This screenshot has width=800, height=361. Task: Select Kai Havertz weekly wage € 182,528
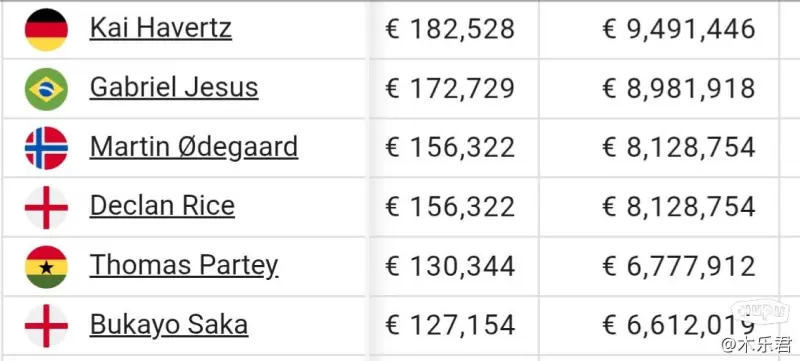click(x=449, y=29)
